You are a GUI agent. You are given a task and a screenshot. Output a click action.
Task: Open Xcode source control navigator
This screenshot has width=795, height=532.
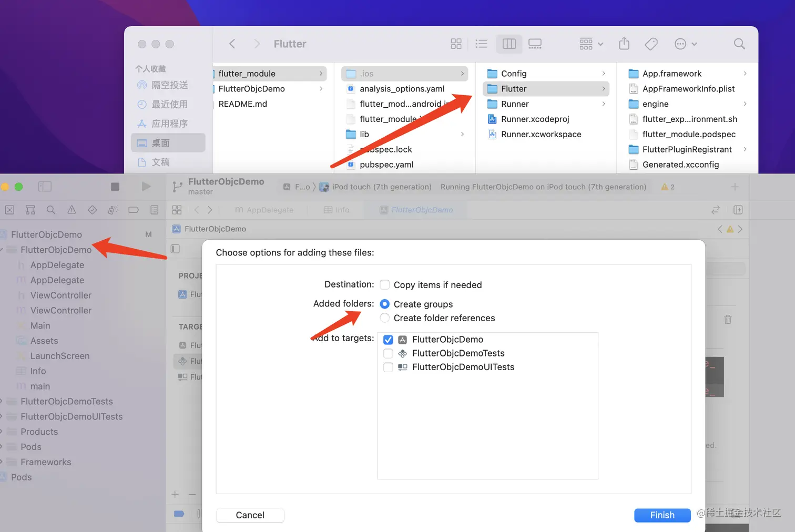[9, 210]
